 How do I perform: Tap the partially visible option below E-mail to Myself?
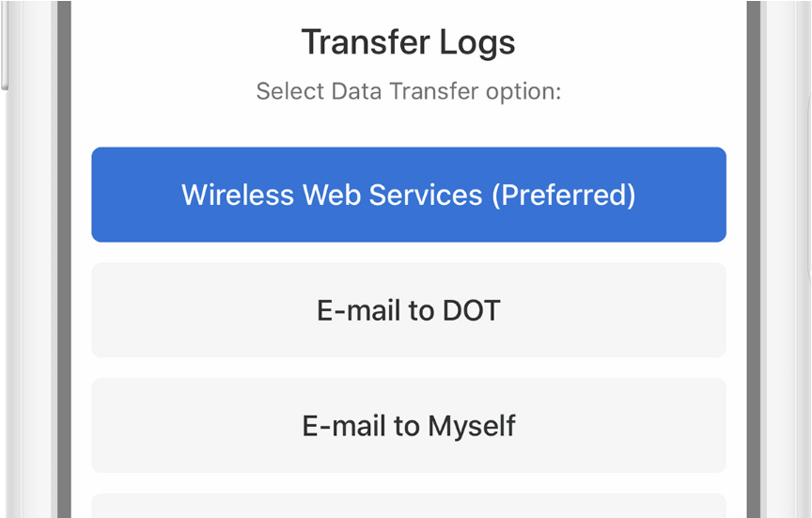408,506
